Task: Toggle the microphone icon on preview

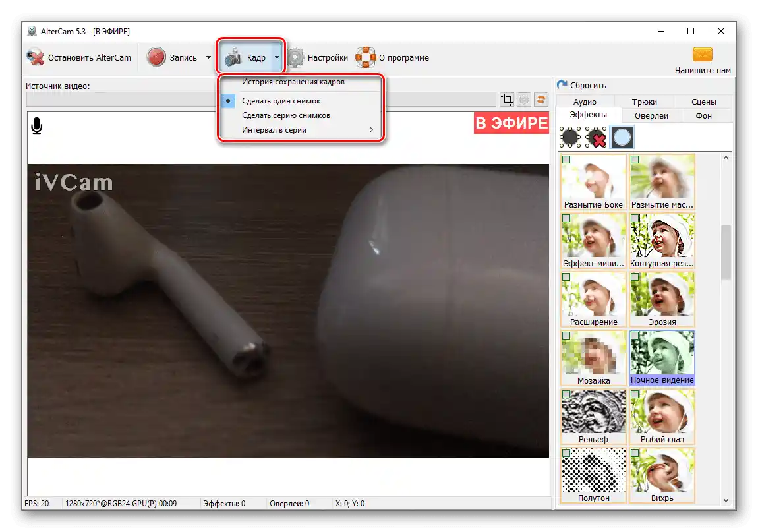Action: tap(37, 126)
